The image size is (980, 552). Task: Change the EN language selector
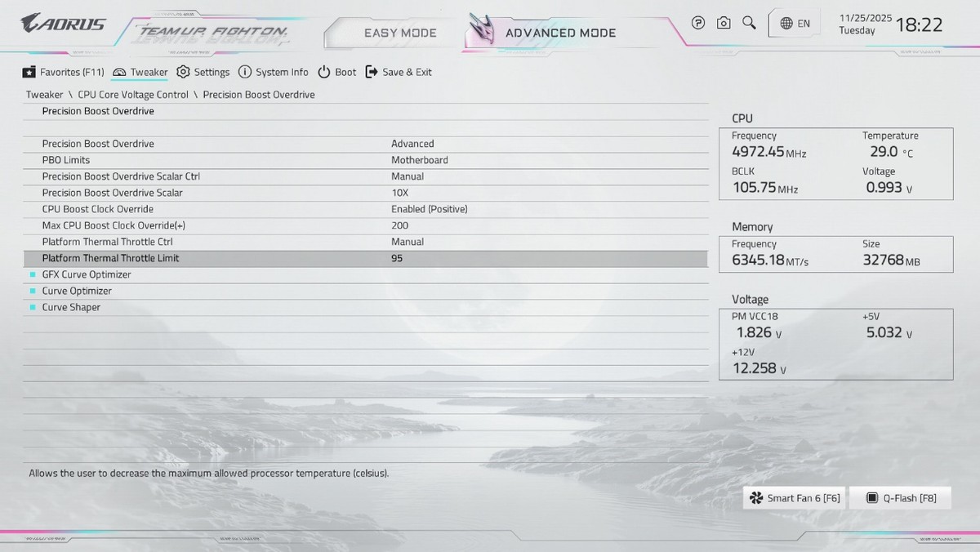[x=795, y=24]
